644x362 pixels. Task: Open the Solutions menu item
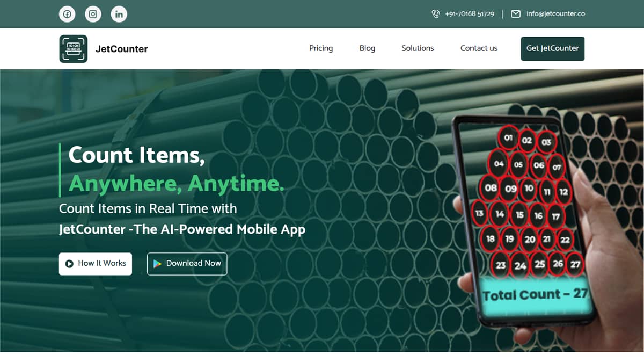pyautogui.click(x=418, y=48)
